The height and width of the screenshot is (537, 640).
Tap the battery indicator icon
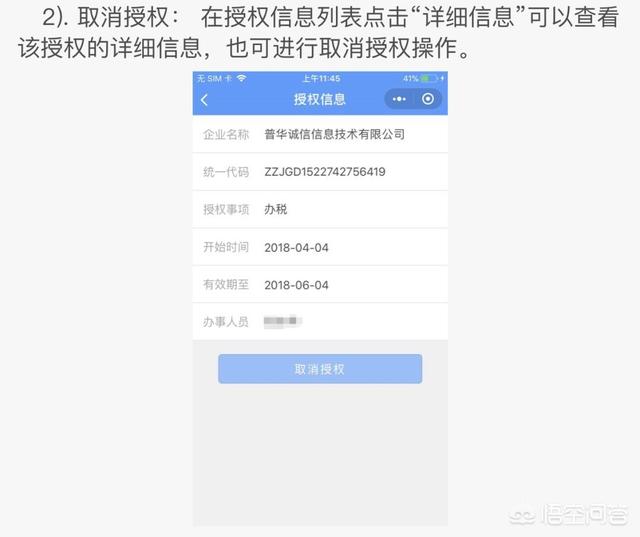pyautogui.click(x=429, y=78)
